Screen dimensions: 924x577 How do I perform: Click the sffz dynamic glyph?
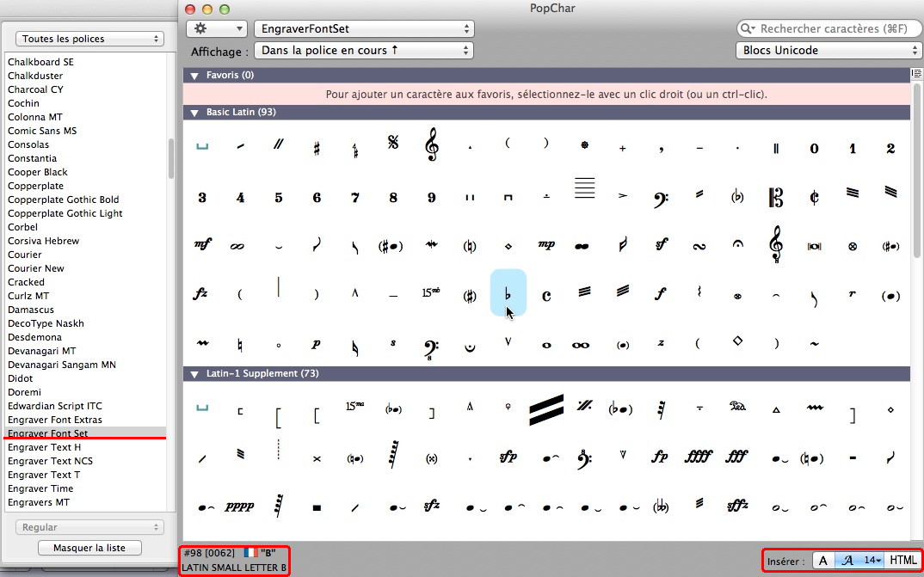coord(737,507)
